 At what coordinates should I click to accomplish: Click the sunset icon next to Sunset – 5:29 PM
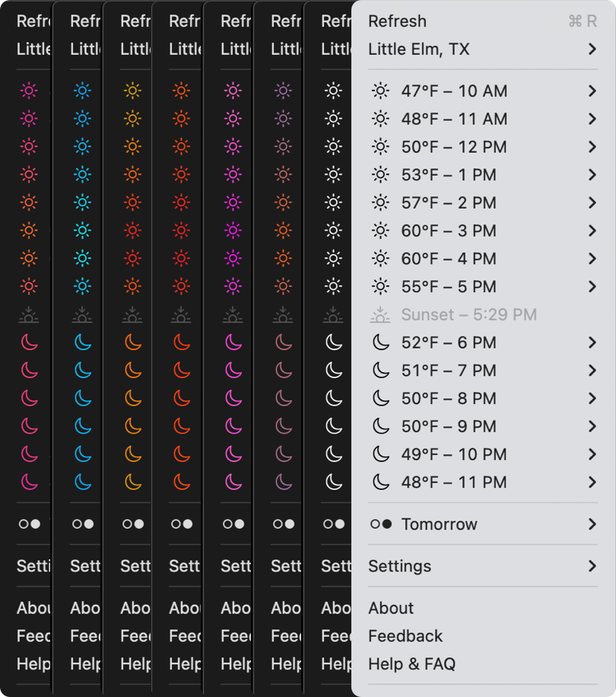pyautogui.click(x=380, y=314)
